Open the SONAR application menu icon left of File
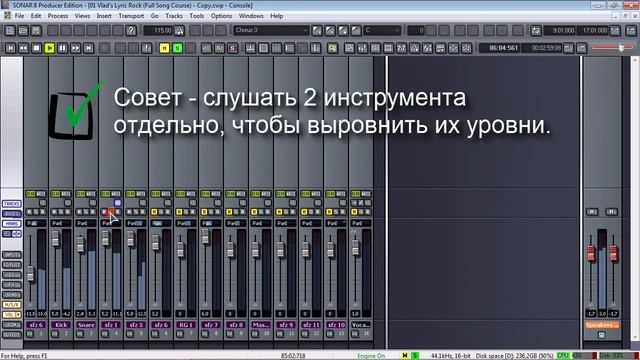The width and height of the screenshot is (640, 360). [x=7, y=16]
